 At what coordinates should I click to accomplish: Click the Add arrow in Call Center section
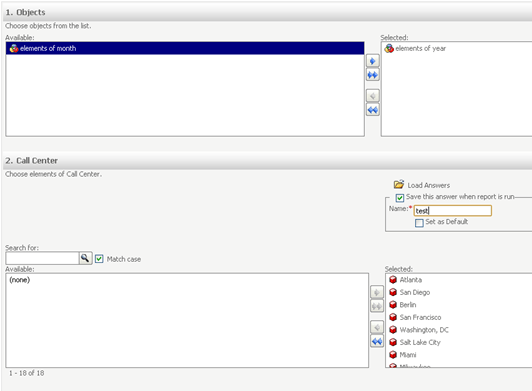pos(377,292)
